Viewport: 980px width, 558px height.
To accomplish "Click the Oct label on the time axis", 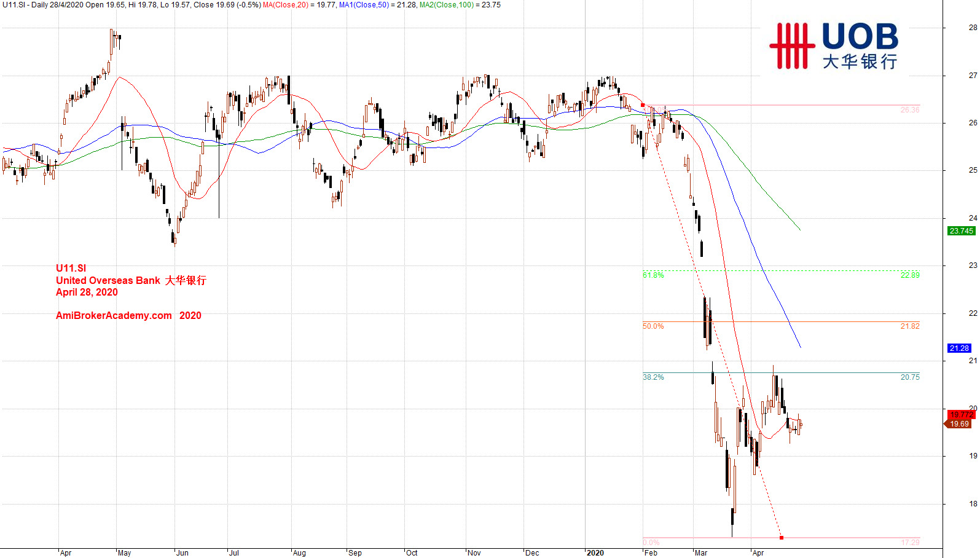I will 412,553.
